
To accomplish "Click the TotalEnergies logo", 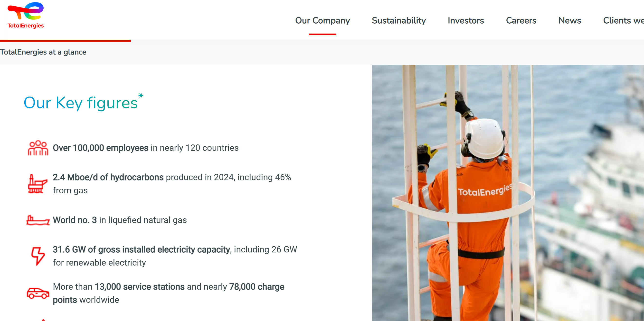I will (x=26, y=16).
